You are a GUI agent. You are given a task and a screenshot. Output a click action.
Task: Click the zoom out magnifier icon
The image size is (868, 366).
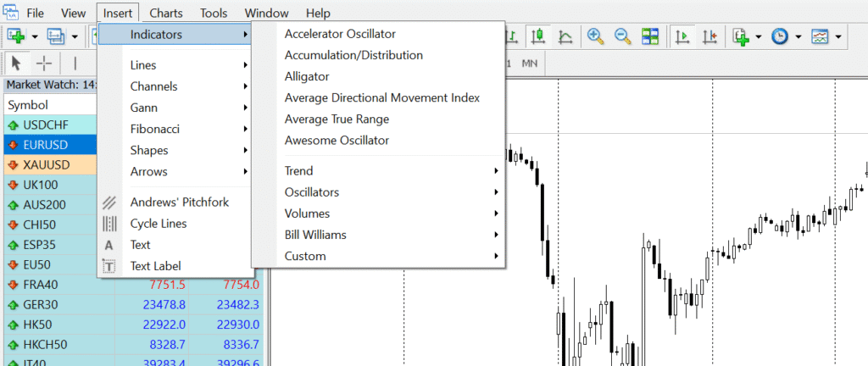[622, 36]
